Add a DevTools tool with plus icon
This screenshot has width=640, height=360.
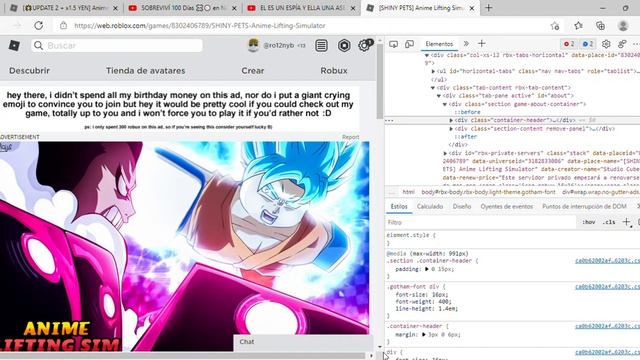[482, 44]
